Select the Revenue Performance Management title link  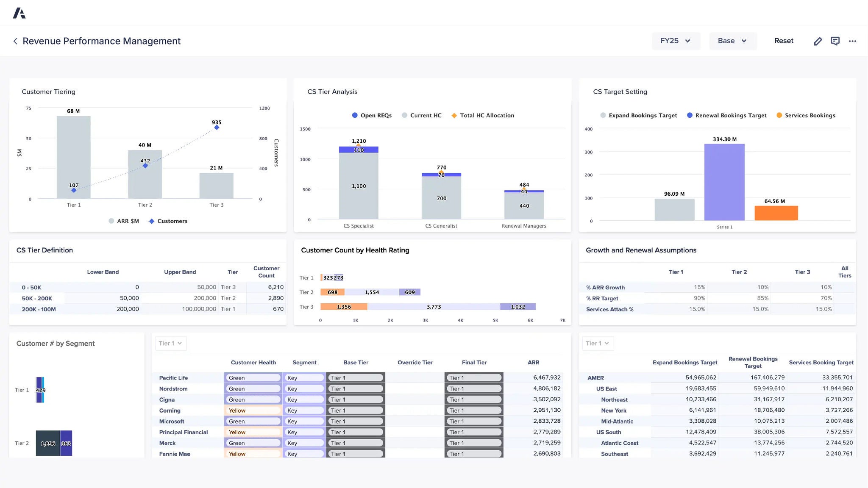tap(102, 41)
